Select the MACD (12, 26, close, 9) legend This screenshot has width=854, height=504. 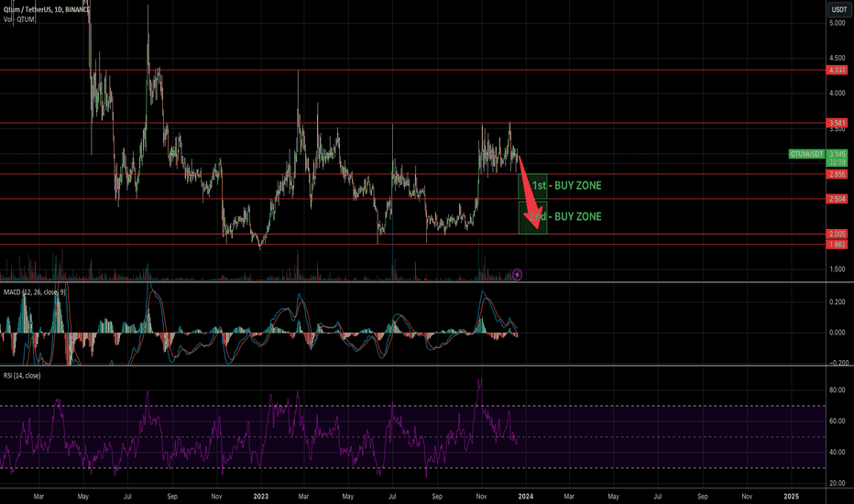[x=34, y=292]
